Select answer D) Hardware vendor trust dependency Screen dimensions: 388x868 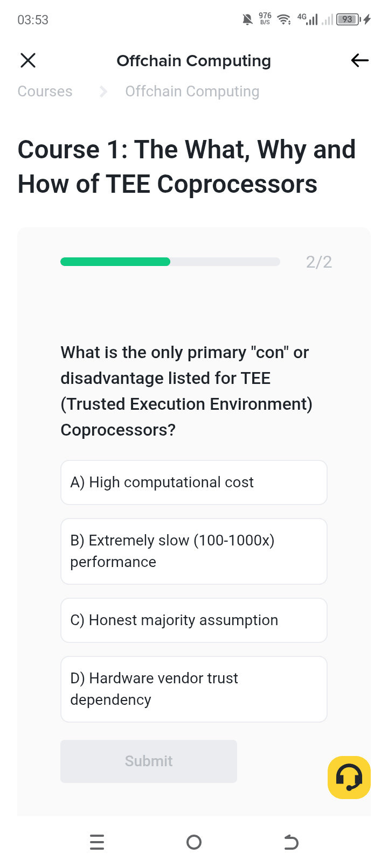click(x=194, y=689)
